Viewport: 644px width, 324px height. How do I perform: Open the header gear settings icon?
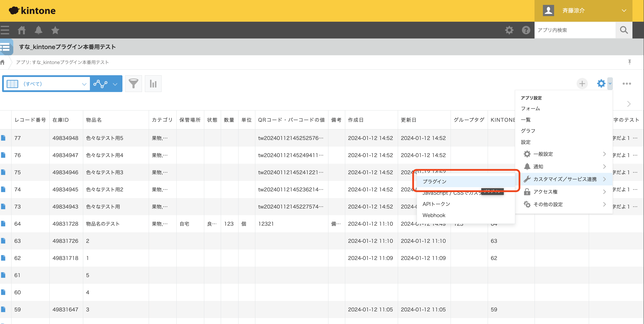(509, 30)
